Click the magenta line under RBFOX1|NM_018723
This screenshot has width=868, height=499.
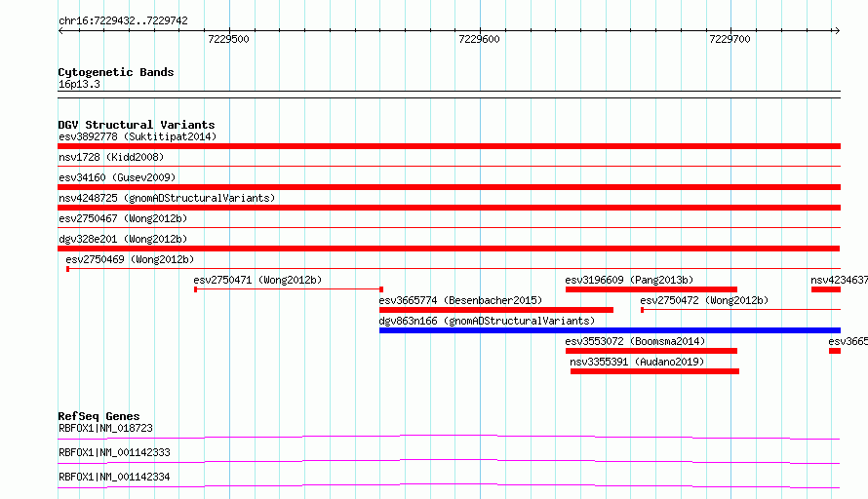[x=449, y=438]
